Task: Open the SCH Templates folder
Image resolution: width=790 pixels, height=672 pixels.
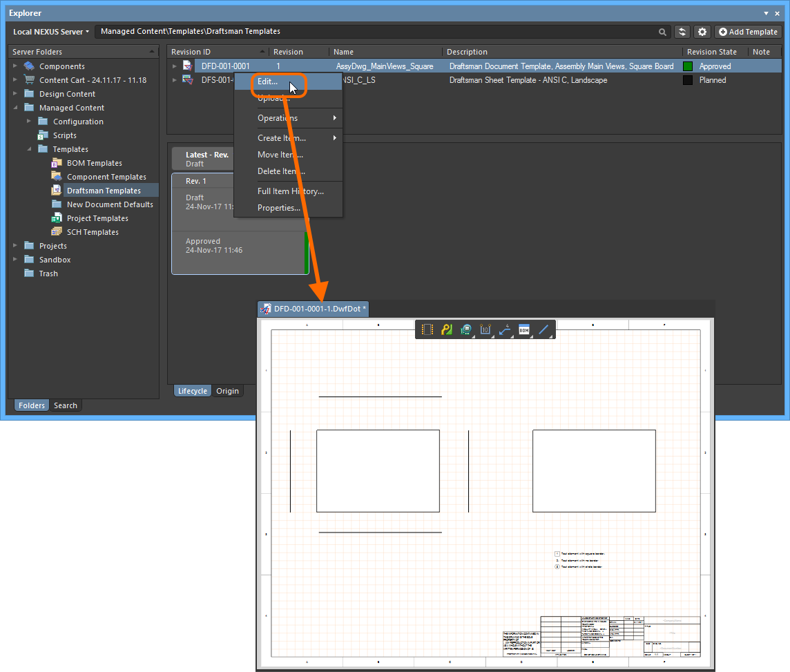Action: [93, 232]
